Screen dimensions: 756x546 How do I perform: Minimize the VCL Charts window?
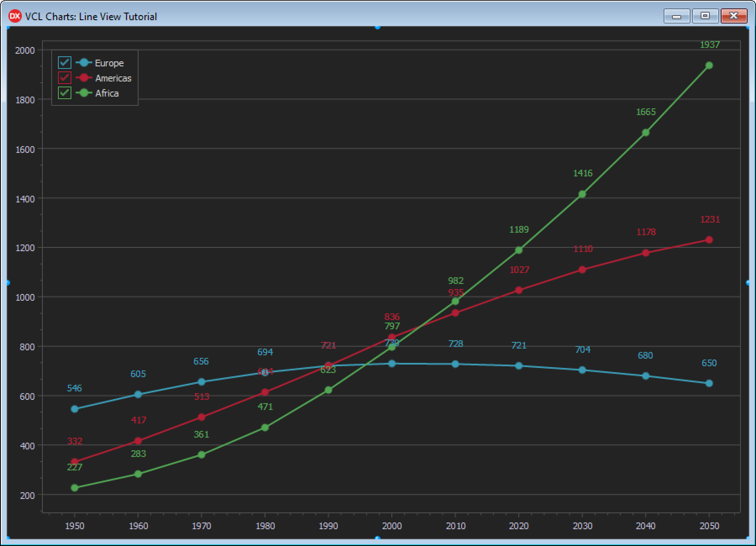pyautogui.click(x=676, y=16)
